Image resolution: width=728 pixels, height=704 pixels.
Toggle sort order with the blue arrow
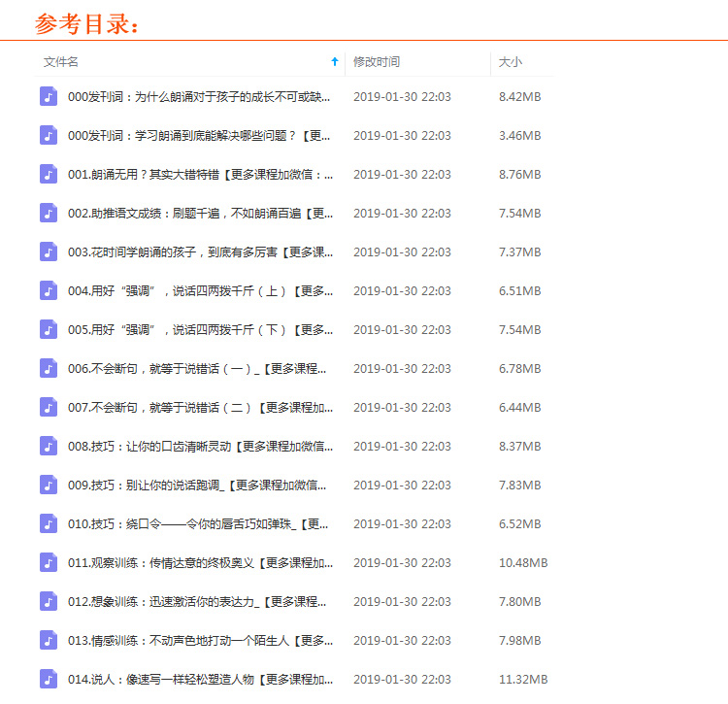coord(335,61)
